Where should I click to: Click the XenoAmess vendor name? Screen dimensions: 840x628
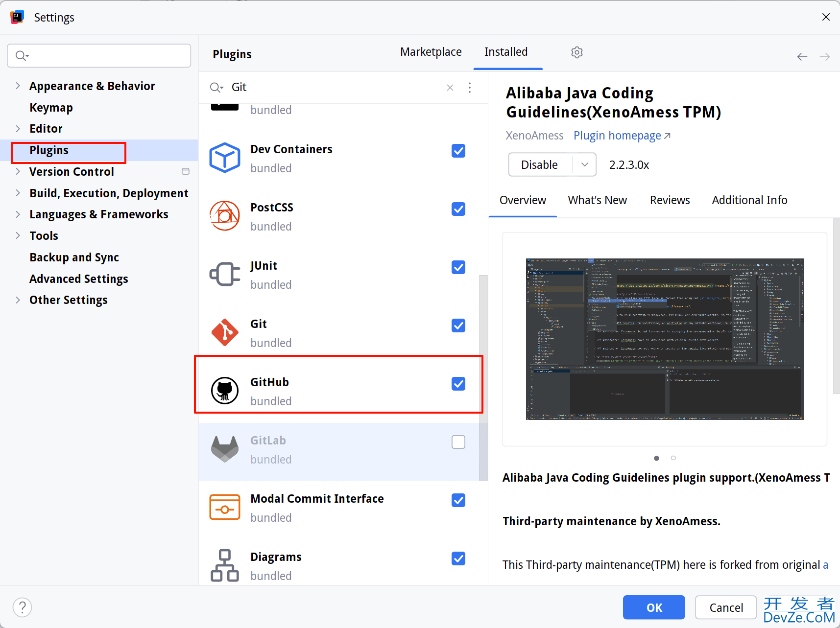pos(534,136)
